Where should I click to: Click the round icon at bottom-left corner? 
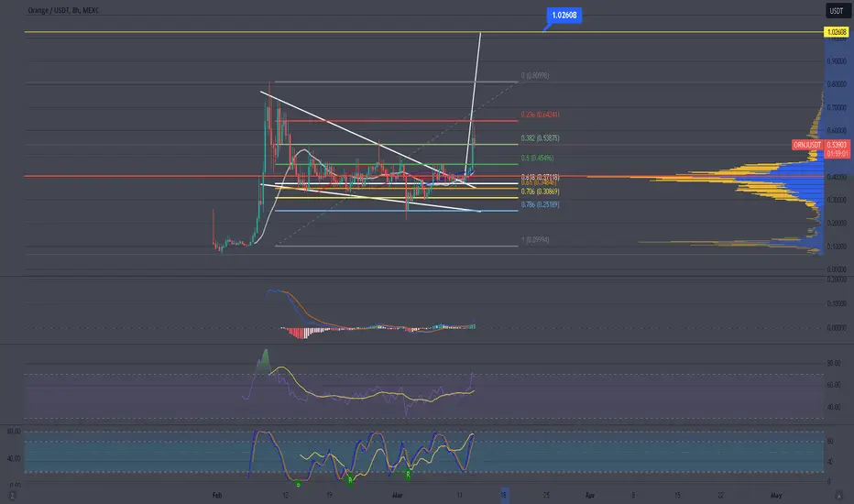(x=12, y=495)
